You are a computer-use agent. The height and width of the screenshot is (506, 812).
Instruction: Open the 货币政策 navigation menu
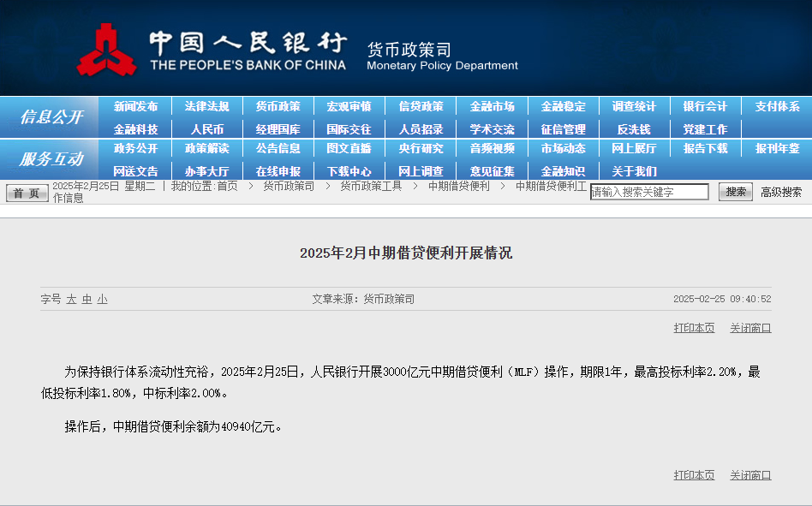[278, 106]
